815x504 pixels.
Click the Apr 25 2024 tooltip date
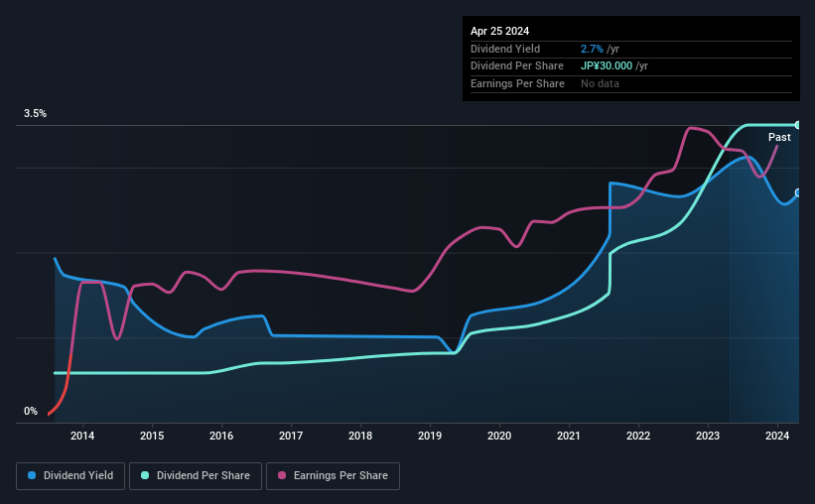click(x=499, y=31)
